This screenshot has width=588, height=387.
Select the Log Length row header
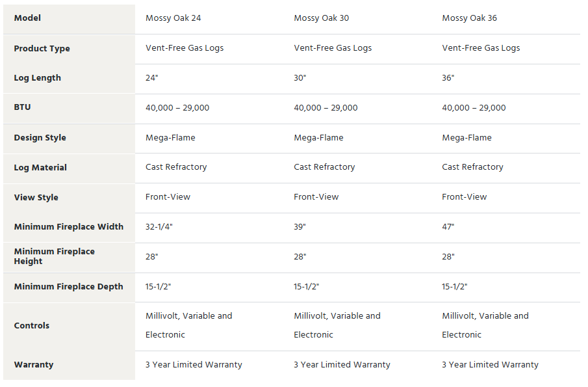click(x=37, y=78)
